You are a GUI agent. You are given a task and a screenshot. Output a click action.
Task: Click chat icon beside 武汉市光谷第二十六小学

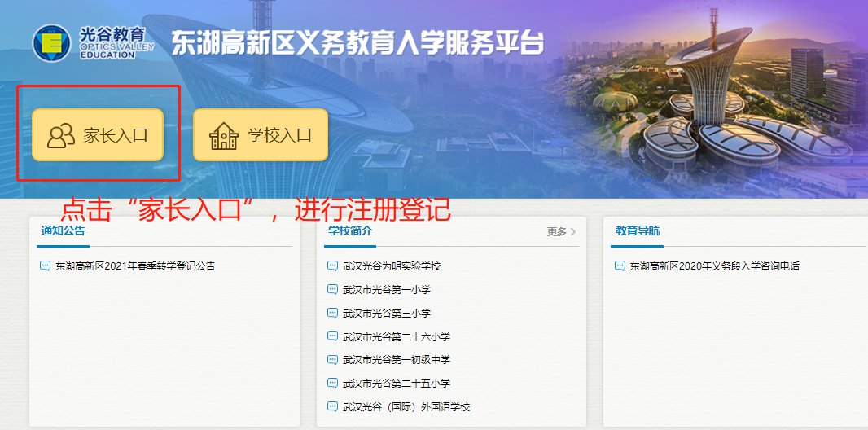pyautogui.click(x=332, y=336)
